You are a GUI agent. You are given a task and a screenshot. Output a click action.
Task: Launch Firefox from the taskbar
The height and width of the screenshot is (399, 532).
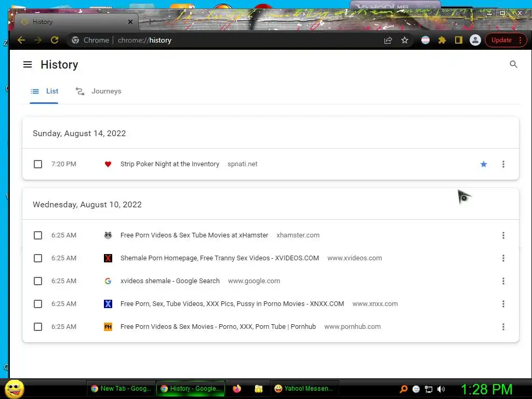point(237,389)
